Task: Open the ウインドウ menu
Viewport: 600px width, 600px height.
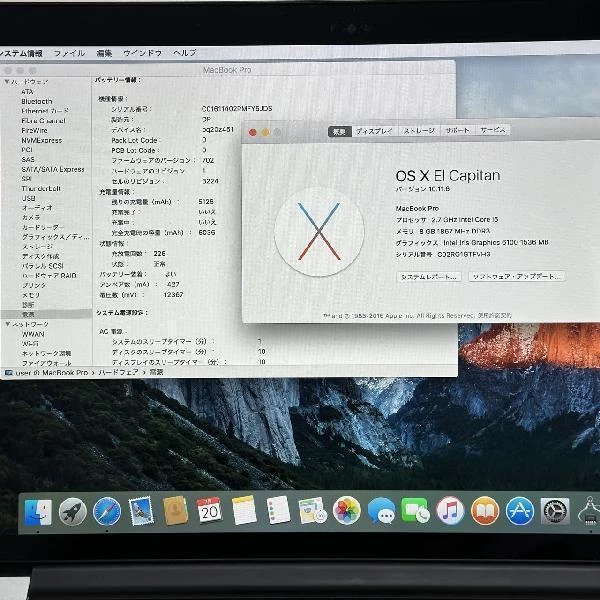Action: pos(142,53)
